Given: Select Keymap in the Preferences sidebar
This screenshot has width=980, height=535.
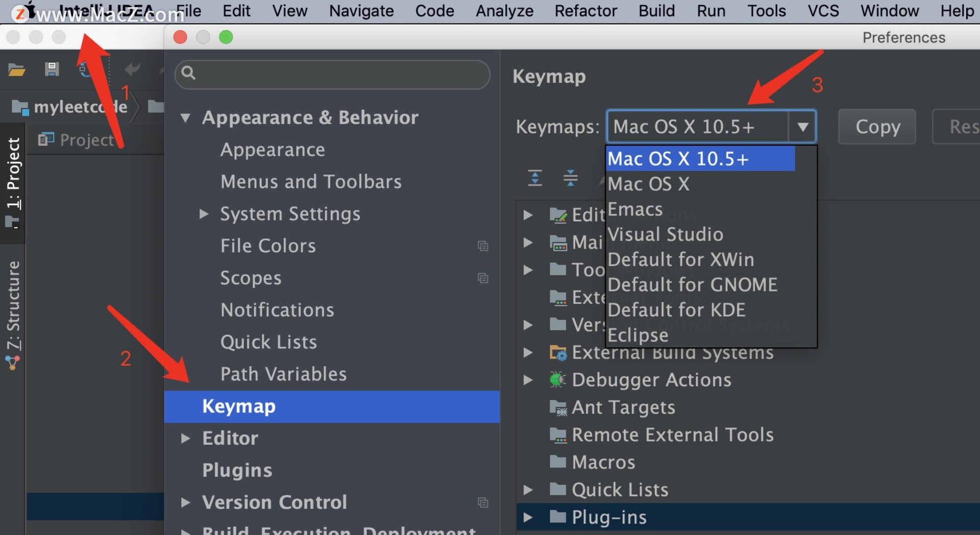Looking at the screenshot, I should pos(238,406).
